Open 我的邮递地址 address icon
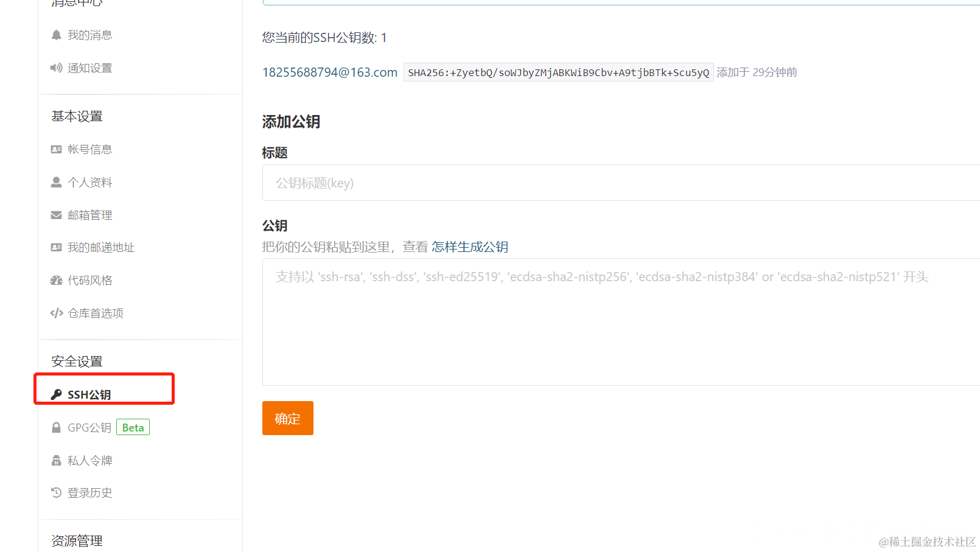Viewport: 980px width, 552px height. pyautogui.click(x=56, y=247)
